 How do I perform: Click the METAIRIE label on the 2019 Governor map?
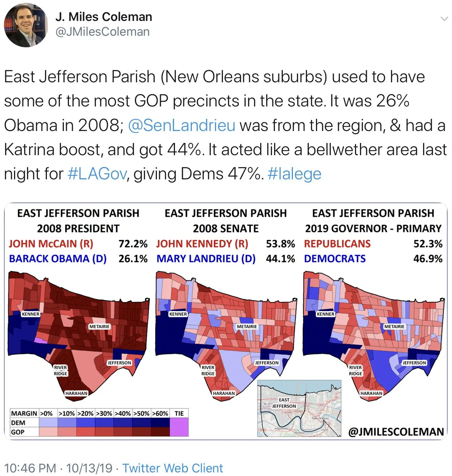point(394,327)
